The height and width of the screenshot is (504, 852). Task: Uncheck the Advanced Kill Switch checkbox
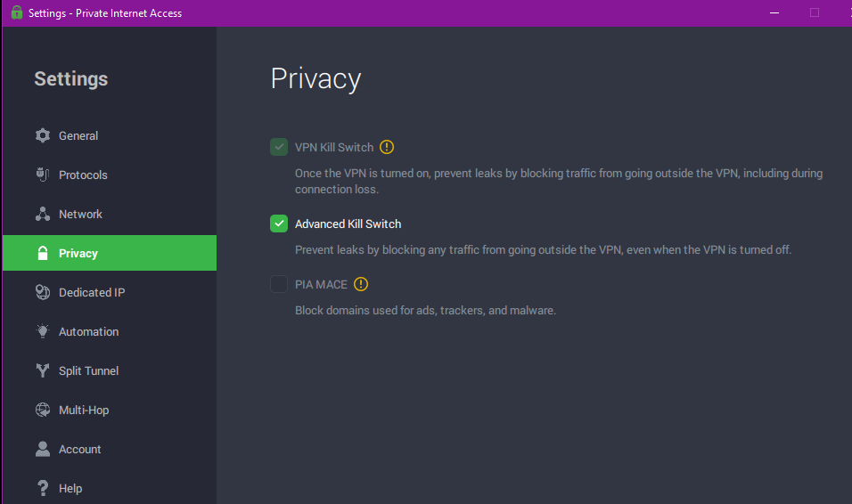click(279, 224)
